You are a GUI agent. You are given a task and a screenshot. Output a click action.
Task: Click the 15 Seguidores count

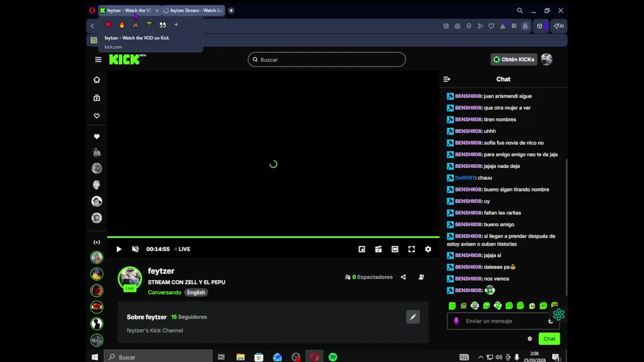point(189,317)
